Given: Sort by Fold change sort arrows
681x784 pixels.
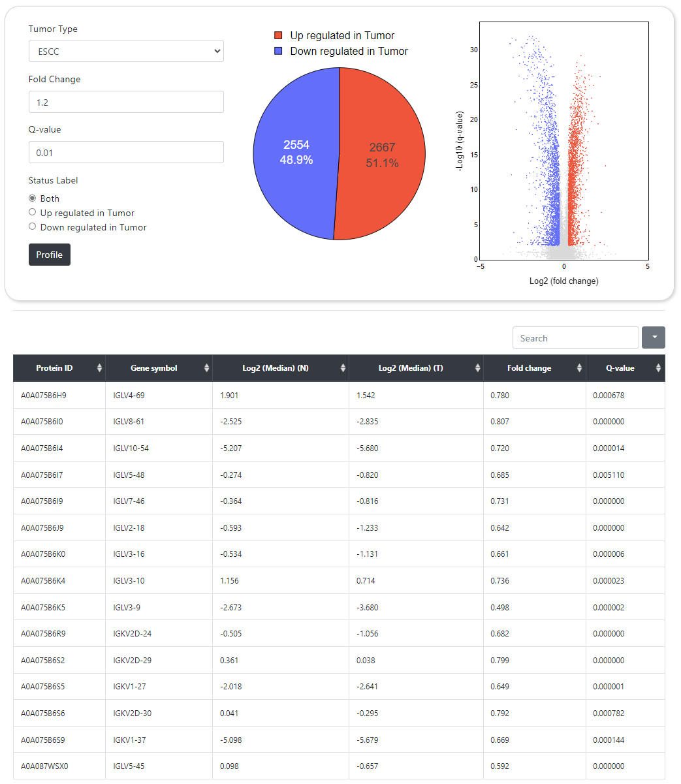Looking at the screenshot, I should (579, 368).
